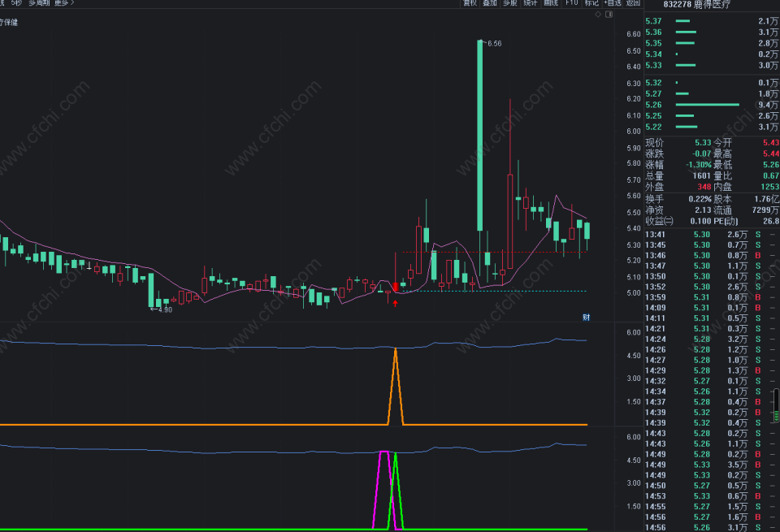Select tick row at 14:53
Image resolution: width=780 pixels, height=532 pixels.
click(710, 495)
